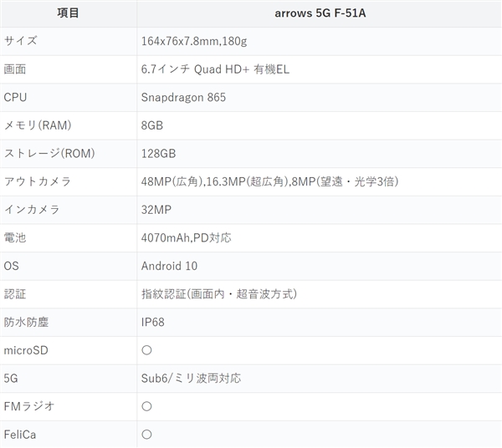Image resolution: width=502 pixels, height=448 pixels.
Task: Select the 'Snapdragon 865' CPU value
Action: tap(183, 97)
